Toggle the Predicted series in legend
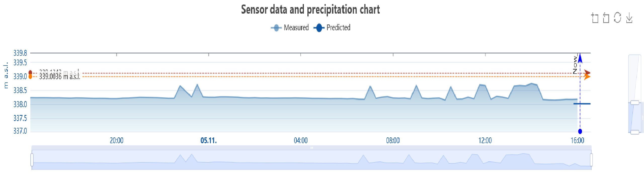Viewport: 644px width, 181px height. 332,27
